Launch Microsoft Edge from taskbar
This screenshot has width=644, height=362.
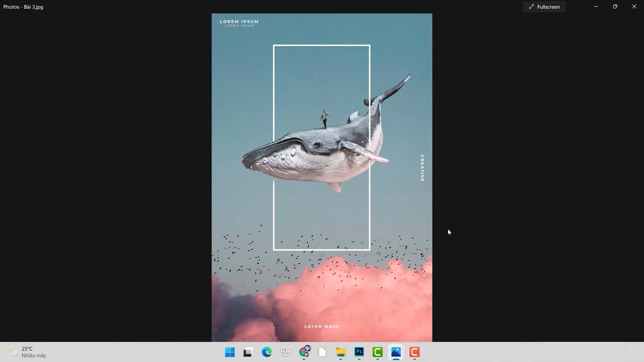(267, 352)
